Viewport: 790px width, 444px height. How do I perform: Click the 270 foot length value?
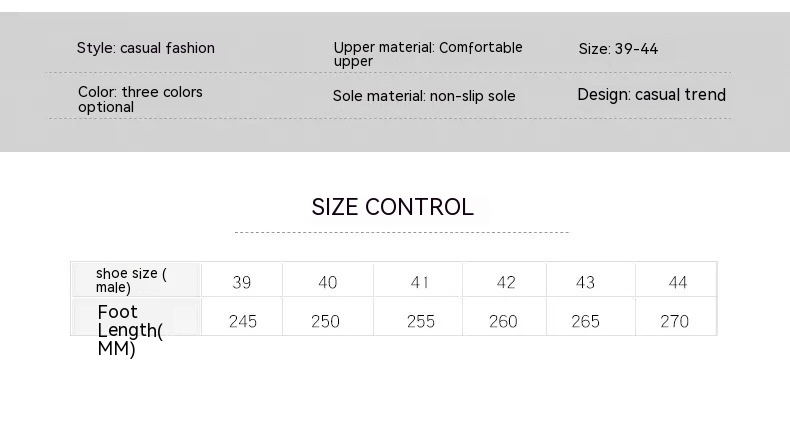click(x=675, y=321)
